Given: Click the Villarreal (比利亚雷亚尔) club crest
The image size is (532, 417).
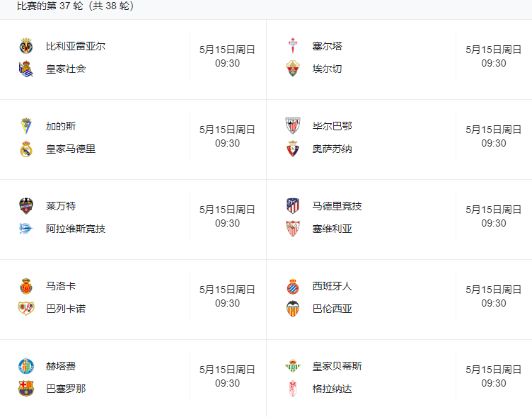Looking at the screenshot, I should pyautogui.click(x=26, y=47).
